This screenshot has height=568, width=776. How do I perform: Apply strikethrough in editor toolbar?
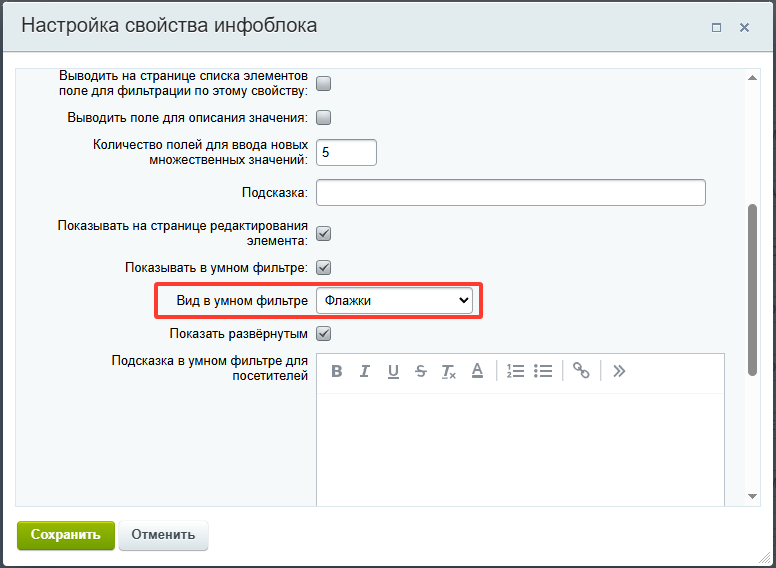421,371
